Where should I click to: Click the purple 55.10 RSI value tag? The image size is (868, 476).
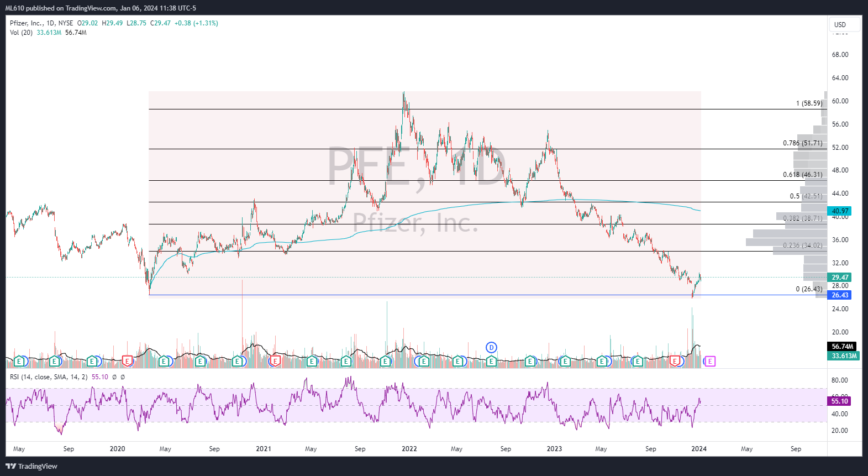tap(839, 401)
